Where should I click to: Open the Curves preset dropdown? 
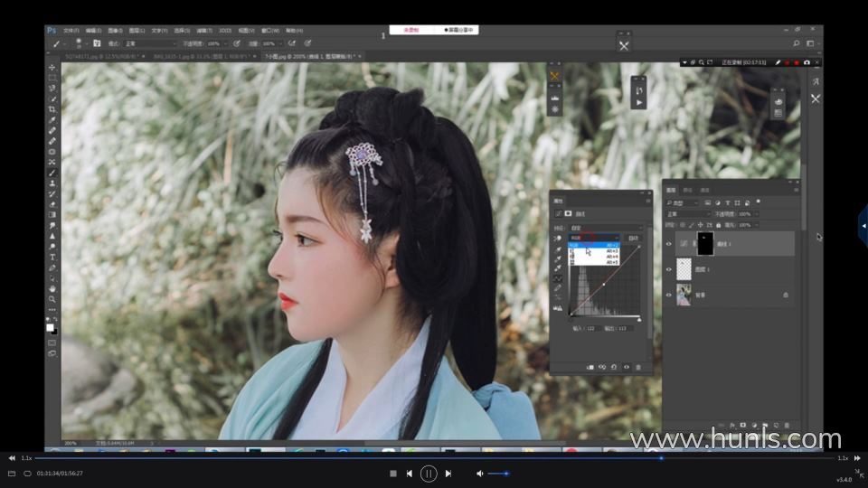pos(606,227)
